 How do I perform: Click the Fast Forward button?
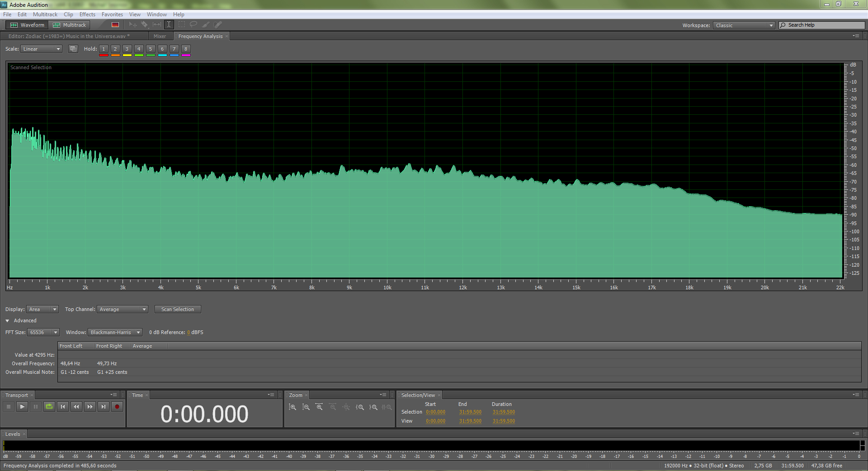pos(90,407)
